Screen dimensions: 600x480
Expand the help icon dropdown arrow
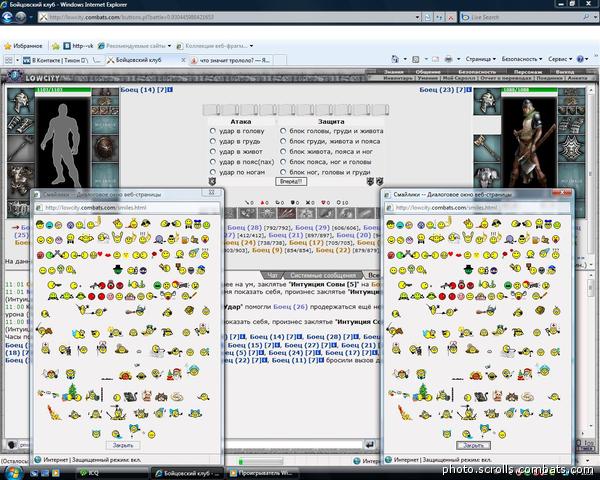587,59
